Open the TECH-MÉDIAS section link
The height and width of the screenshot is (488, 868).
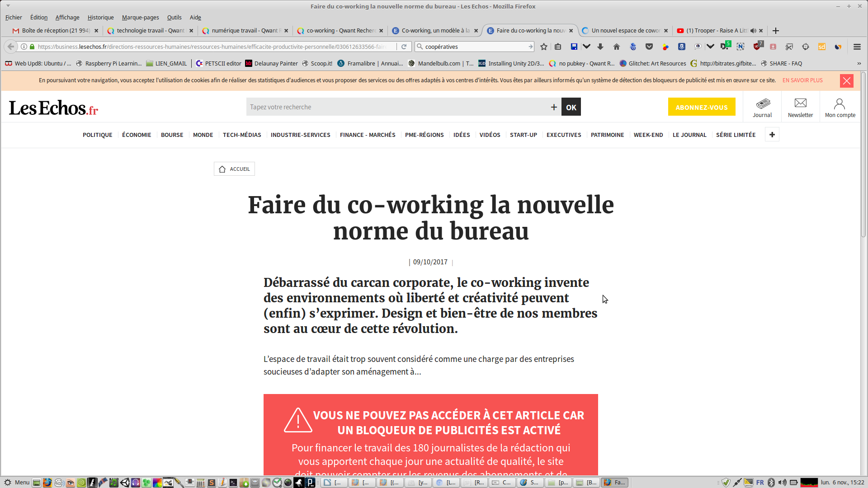(x=242, y=135)
